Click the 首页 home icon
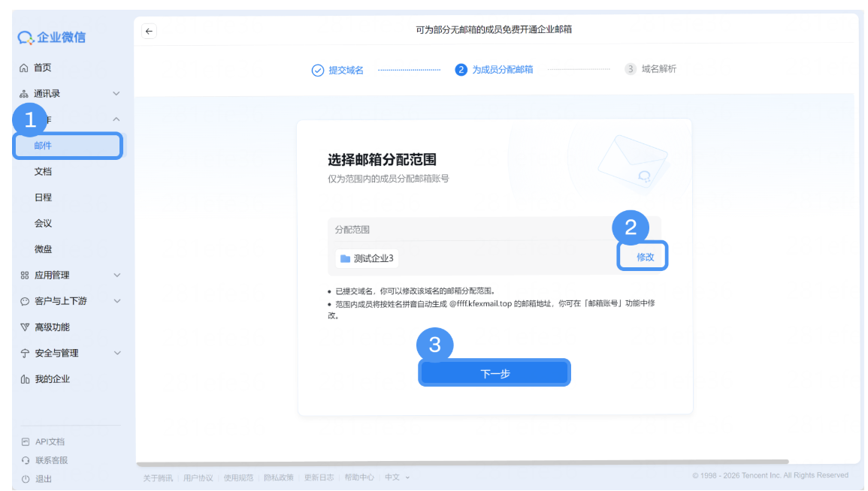This screenshot has width=868, height=491. click(24, 68)
